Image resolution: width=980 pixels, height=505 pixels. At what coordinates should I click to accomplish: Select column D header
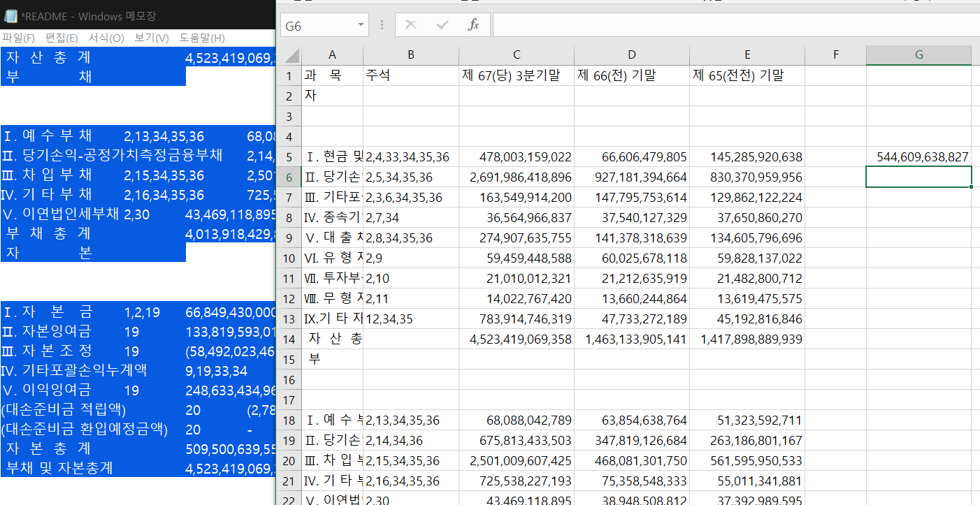click(x=632, y=55)
